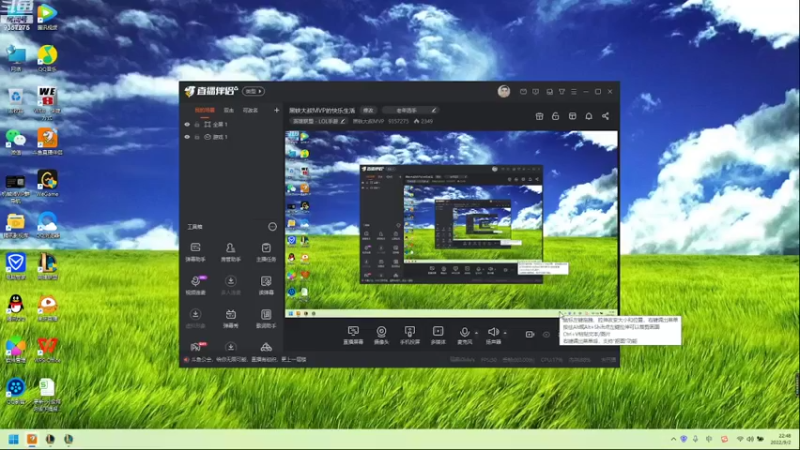Image resolution: width=800 pixels, height=450 pixels.
Task: Hide the 游戏 1 source with its eye icon
Action: coord(187,137)
